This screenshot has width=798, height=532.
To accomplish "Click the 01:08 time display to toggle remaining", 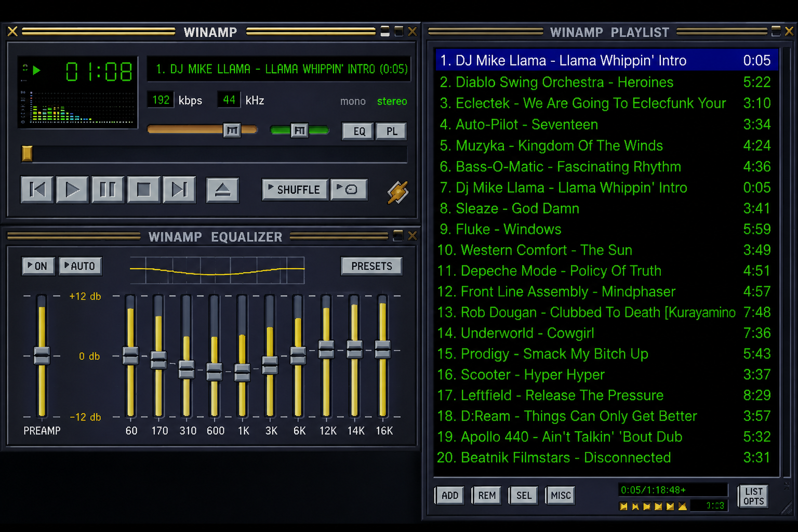I will click(99, 71).
